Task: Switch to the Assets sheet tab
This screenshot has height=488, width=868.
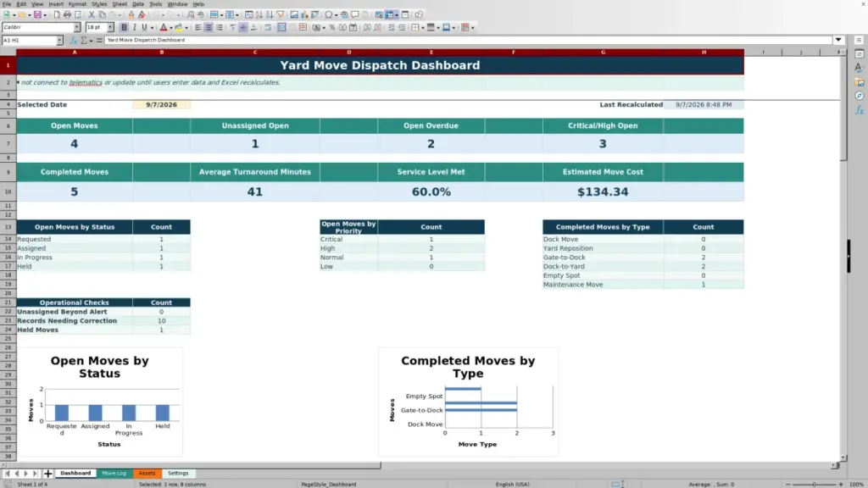Action: pyautogui.click(x=147, y=474)
